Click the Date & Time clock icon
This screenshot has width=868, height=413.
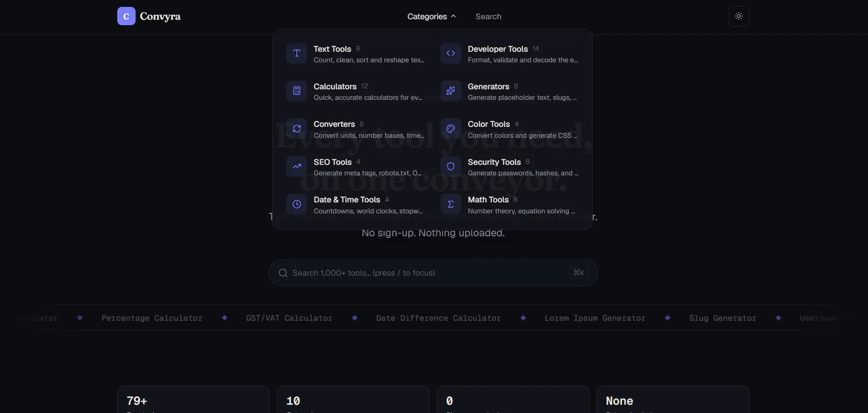point(296,204)
